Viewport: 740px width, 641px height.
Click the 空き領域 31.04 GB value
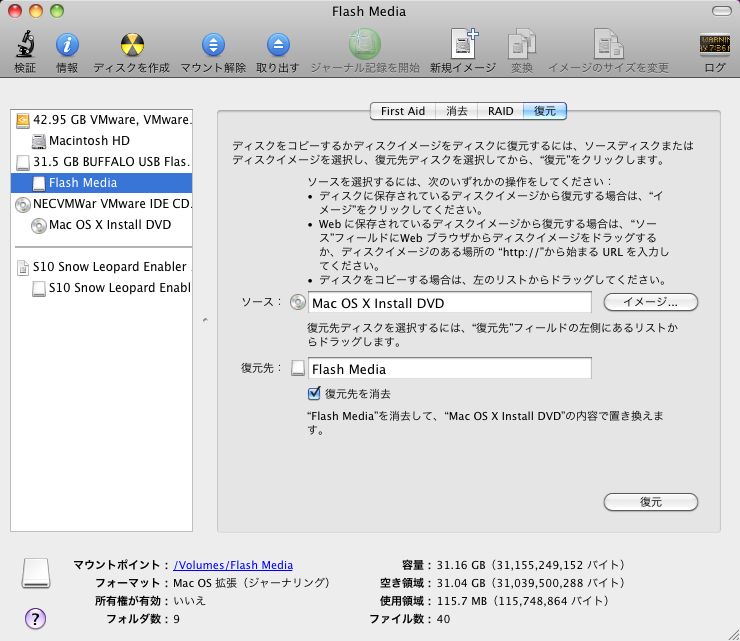point(530,583)
